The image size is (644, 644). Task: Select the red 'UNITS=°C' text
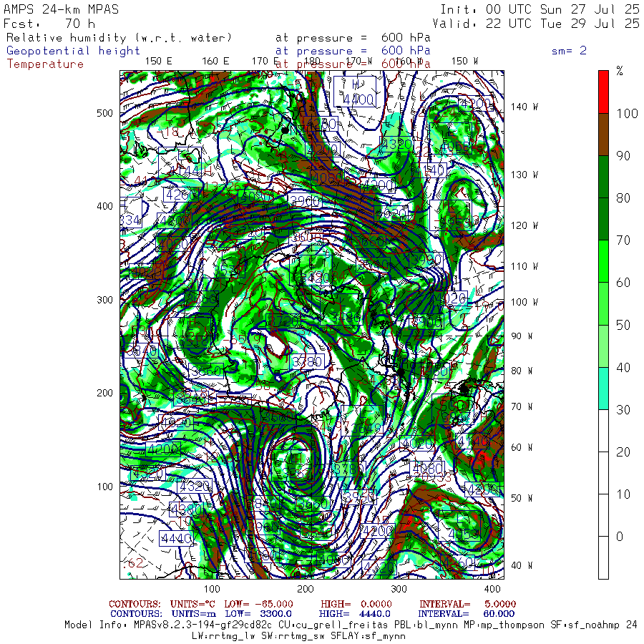(192, 604)
